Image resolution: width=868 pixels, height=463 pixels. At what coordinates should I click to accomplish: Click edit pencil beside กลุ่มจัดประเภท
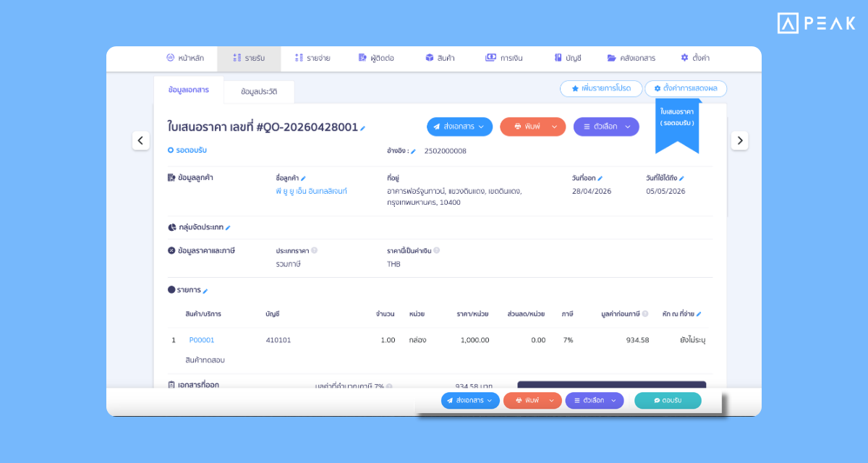tap(228, 227)
